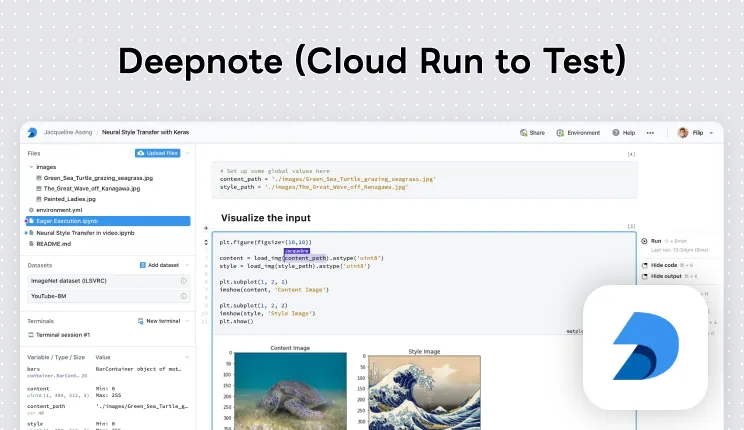This screenshot has width=744, height=430.
Task: Select Eager Execution.ipynb notebook
Action: (x=108, y=221)
